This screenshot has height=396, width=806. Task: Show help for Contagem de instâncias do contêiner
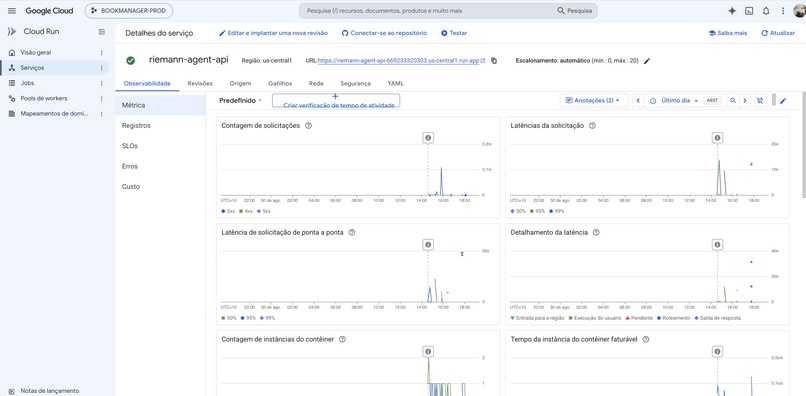point(342,339)
